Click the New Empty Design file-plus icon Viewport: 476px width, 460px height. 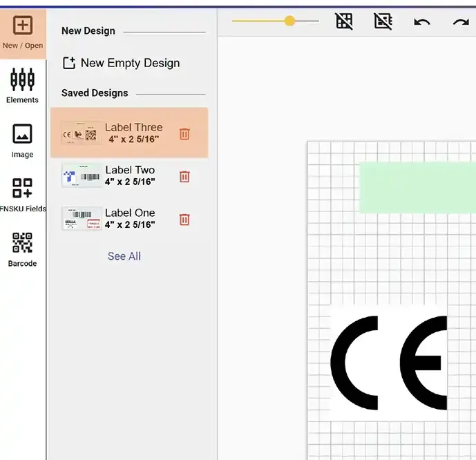point(69,63)
